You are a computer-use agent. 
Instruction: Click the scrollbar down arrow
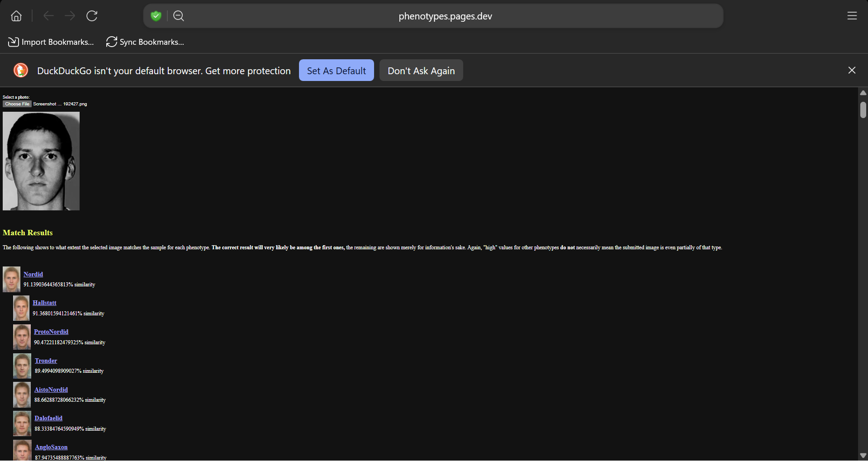[x=863, y=456]
